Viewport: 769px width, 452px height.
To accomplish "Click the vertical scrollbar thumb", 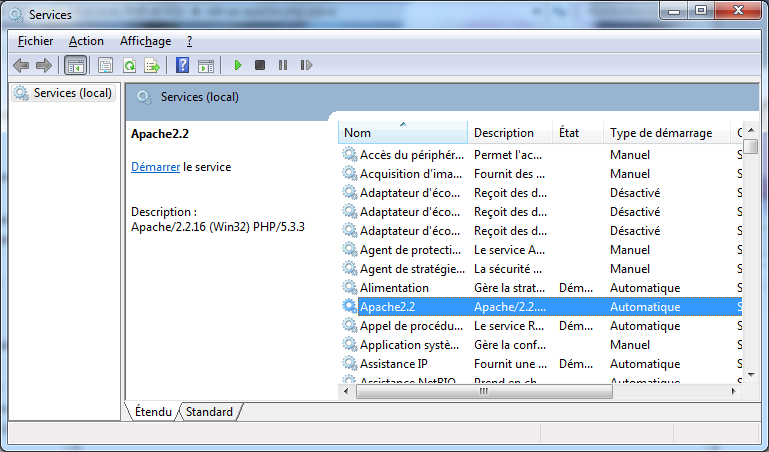I will click(751, 147).
